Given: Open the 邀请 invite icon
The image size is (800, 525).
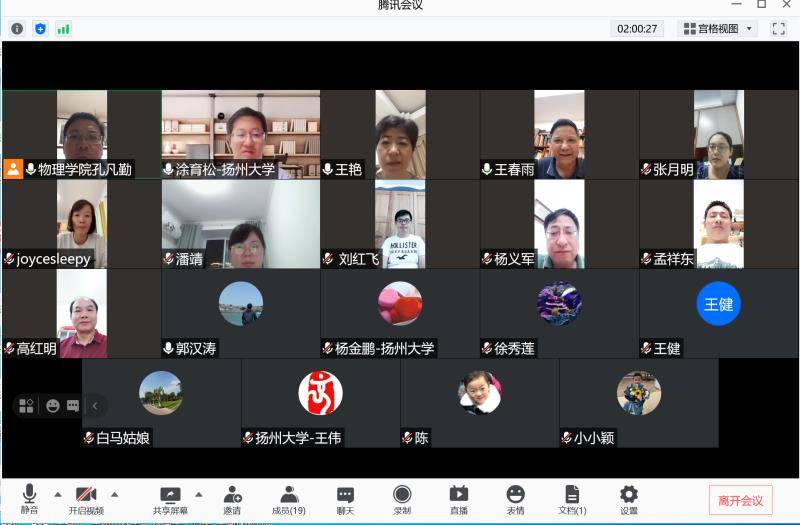Looking at the screenshot, I should pos(233,500).
